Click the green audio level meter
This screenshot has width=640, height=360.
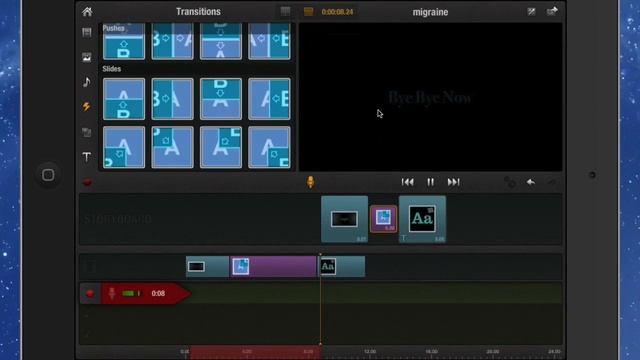(x=131, y=293)
